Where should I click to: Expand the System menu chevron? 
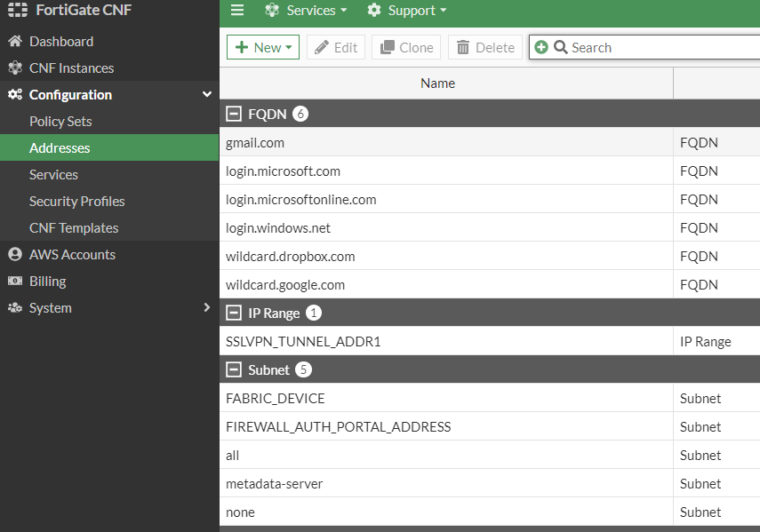(x=207, y=307)
